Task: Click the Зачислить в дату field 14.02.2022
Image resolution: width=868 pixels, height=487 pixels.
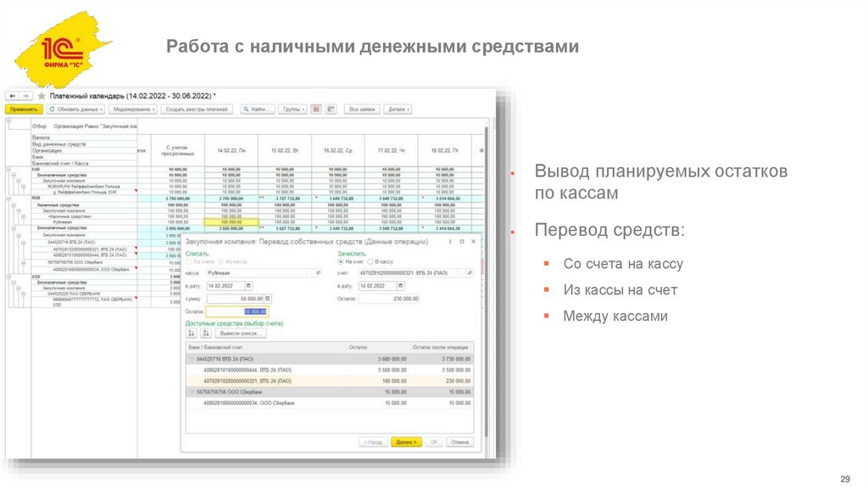Action: coord(377,286)
